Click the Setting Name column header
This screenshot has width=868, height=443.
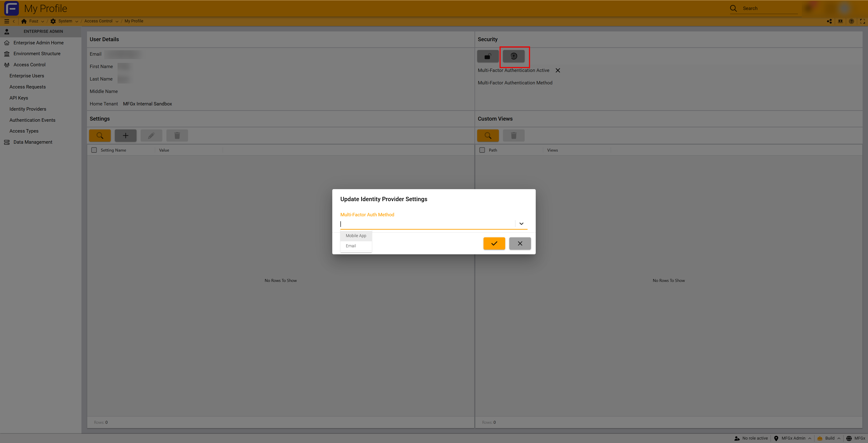coord(113,150)
